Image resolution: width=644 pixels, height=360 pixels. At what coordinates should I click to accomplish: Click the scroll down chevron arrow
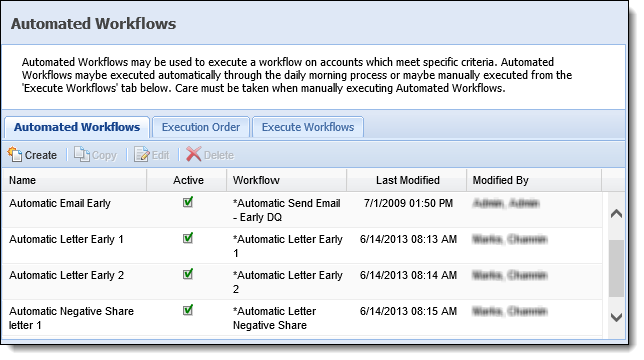tap(616, 317)
